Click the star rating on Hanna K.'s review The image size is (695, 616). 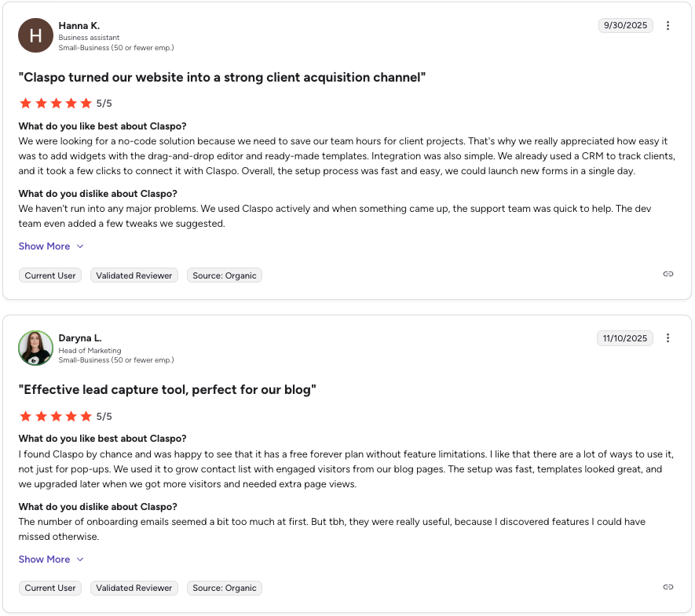coord(56,103)
